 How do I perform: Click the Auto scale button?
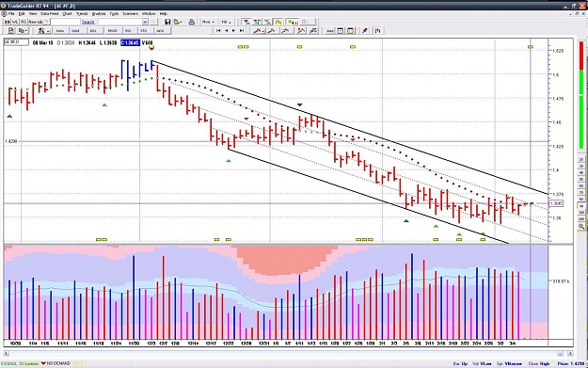(x=330, y=31)
